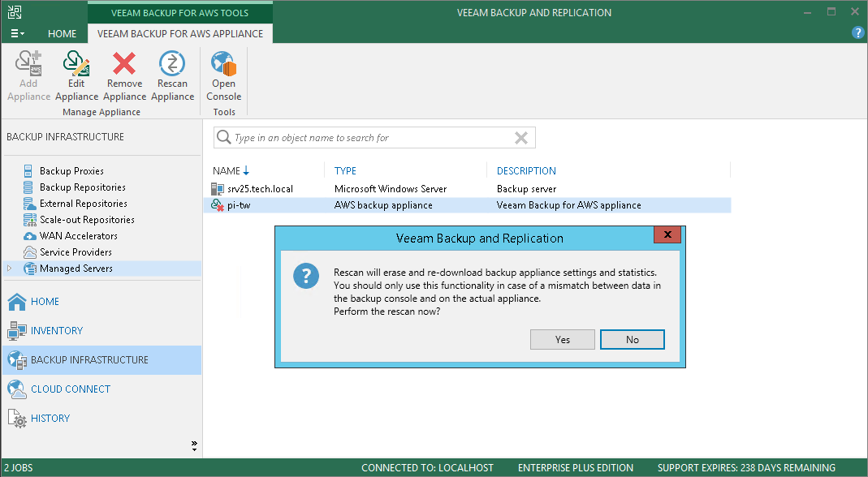Select External Repositories in the tree
This screenshot has width=868, height=477.
(x=83, y=203)
